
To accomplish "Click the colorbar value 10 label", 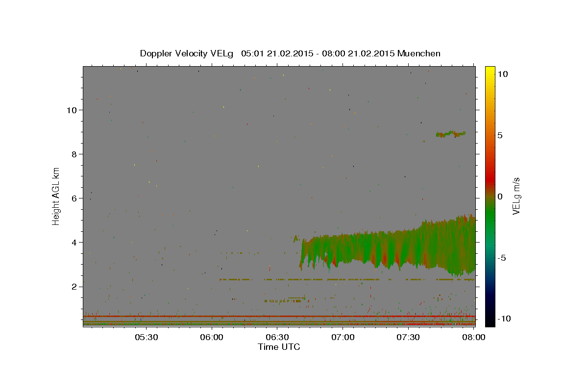I will pos(502,73).
